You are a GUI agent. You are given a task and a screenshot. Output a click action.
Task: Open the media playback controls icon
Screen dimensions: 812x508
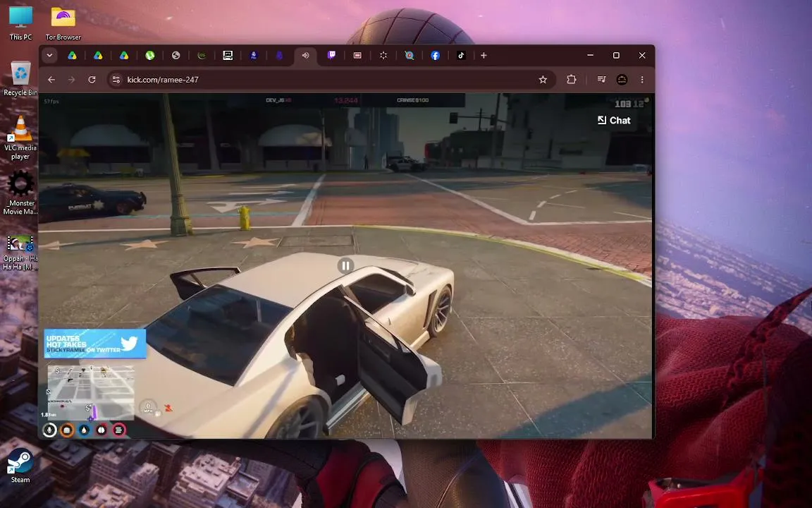click(x=601, y=79)
